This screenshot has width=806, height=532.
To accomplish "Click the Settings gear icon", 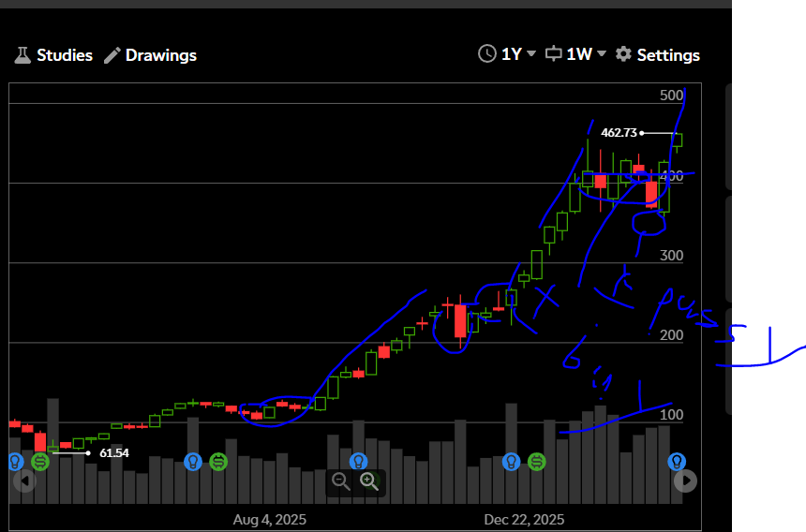I will tap(623, 54).
